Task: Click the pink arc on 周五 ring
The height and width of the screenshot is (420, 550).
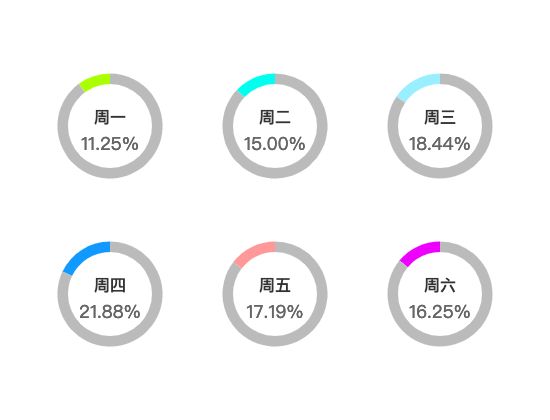Action: (x=255, y=253)
